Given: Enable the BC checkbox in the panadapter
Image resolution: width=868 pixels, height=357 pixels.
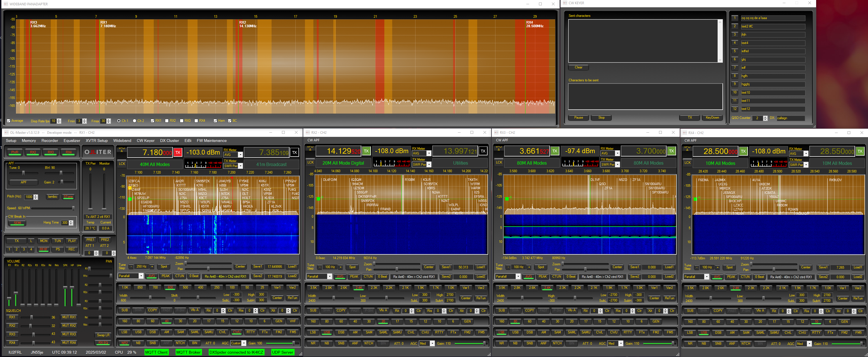Looking at the screenshot, I should 230,120.
